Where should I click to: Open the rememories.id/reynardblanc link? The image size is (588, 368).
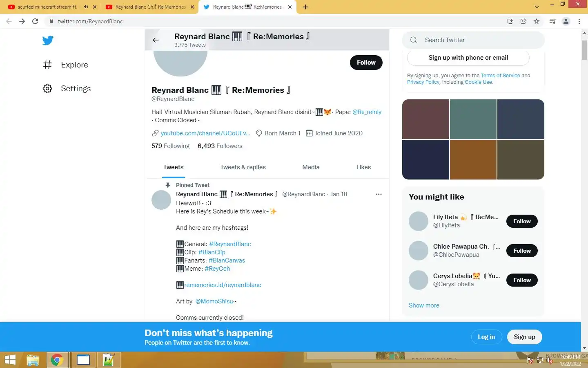click(x=223, y=285)
